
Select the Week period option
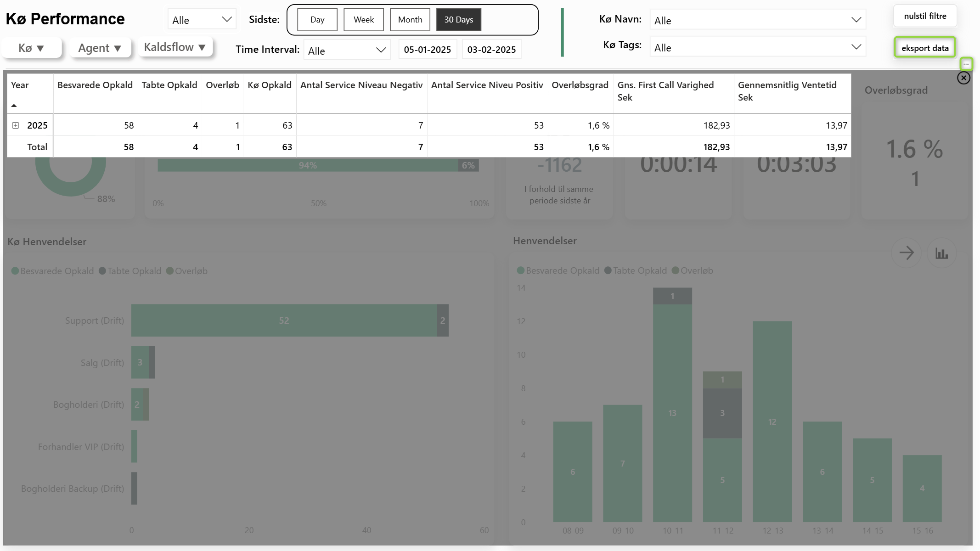click(x=363, y=20)
